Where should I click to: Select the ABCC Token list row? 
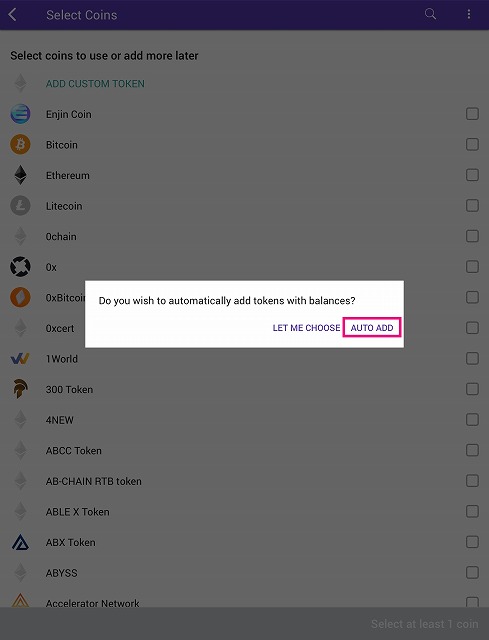tap(244, 450)
